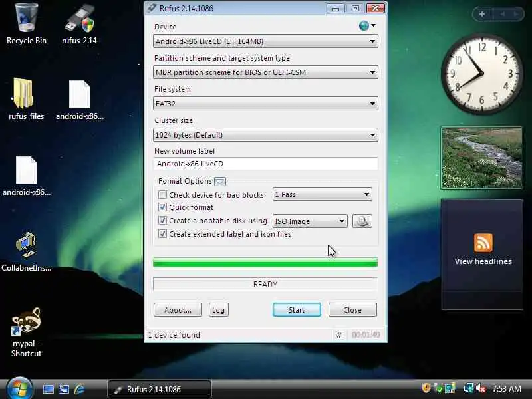Open the Device dropdown list
This screenshot has height=399, width=532.
[x=265, y=41]
